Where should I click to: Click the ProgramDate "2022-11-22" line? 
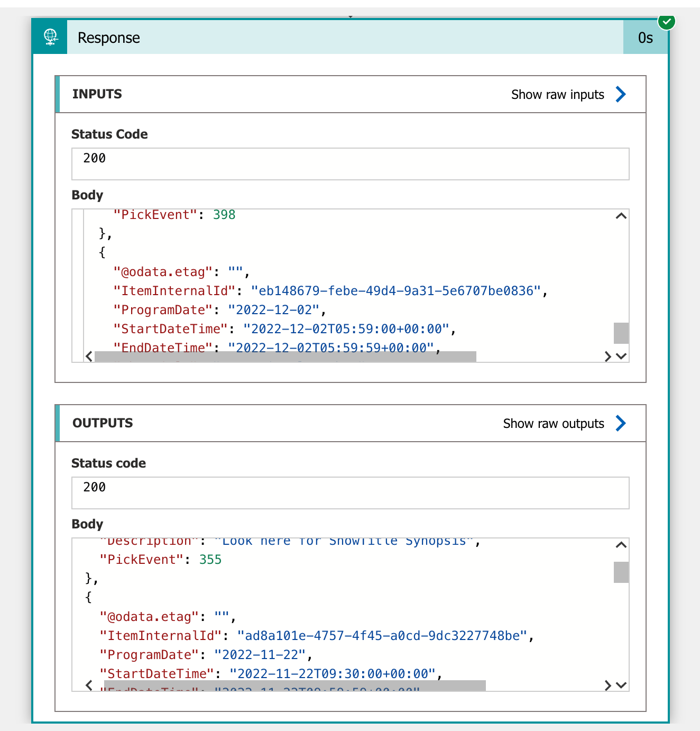pyautogui.click(x=206, y=655)
